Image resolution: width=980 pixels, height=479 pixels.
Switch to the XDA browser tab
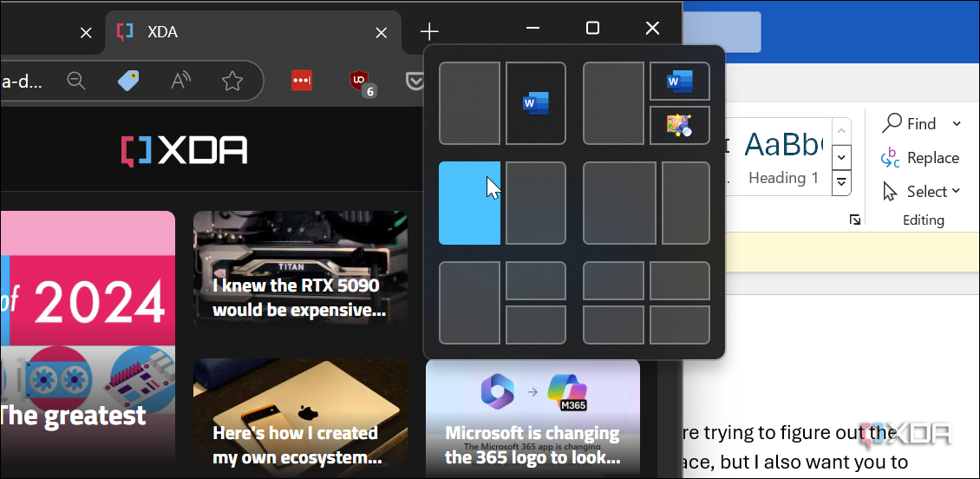coord(253,32)
